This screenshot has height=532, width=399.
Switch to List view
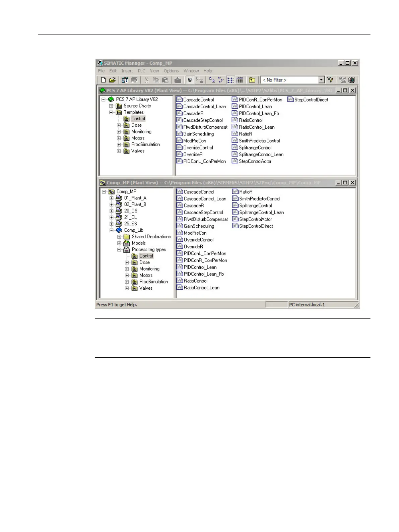coord(230,80)
